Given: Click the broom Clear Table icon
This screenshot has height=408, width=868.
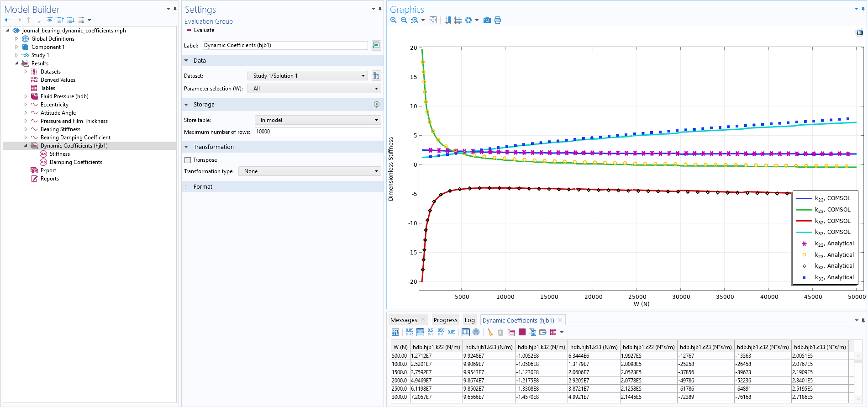Looking at the screenshot, I should (490, 332).
